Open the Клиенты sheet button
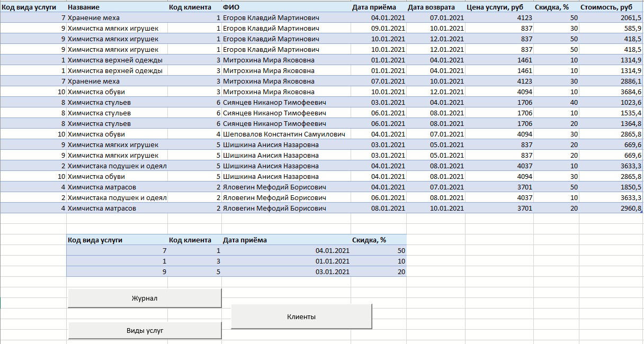Image resolution: width=644 pixels, height=344 pixels. point(301,316)
